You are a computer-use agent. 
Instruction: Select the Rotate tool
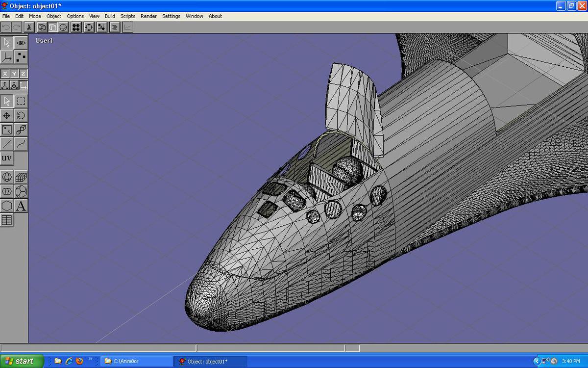pyautogui.click(x=21, y=115)
